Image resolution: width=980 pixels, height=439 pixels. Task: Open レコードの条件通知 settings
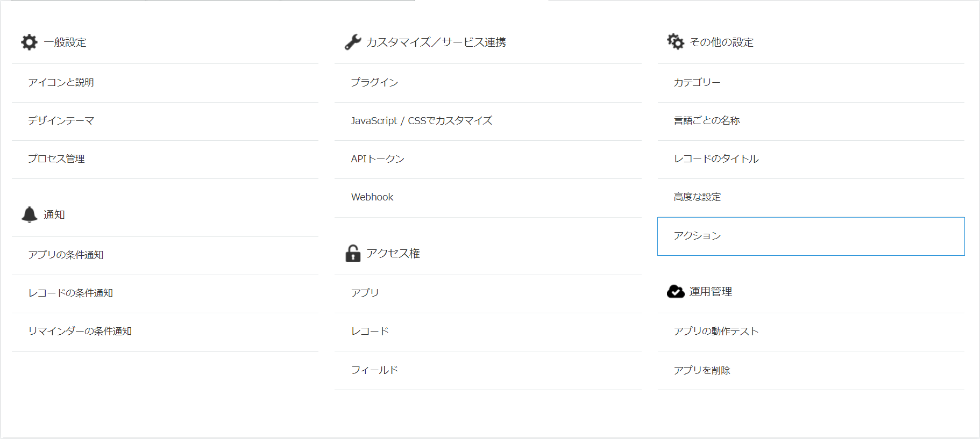pyautogui.click(x=165, y=293)
